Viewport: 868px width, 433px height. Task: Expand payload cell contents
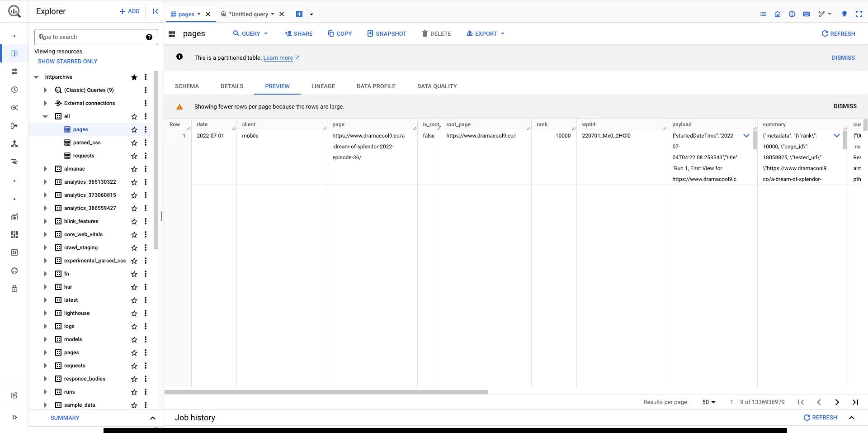coord(746,136)
